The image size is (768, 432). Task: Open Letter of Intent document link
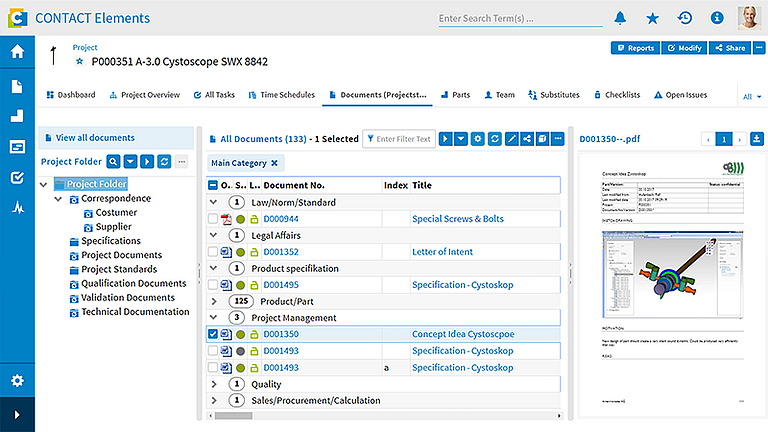point(442,252)
